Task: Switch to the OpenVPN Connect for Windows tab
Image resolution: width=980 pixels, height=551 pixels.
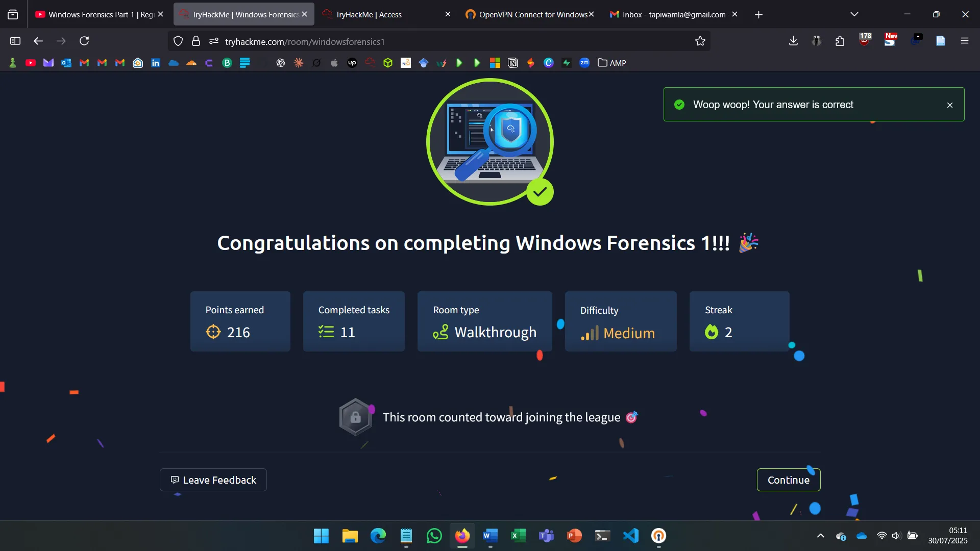Action: (528, 14)
